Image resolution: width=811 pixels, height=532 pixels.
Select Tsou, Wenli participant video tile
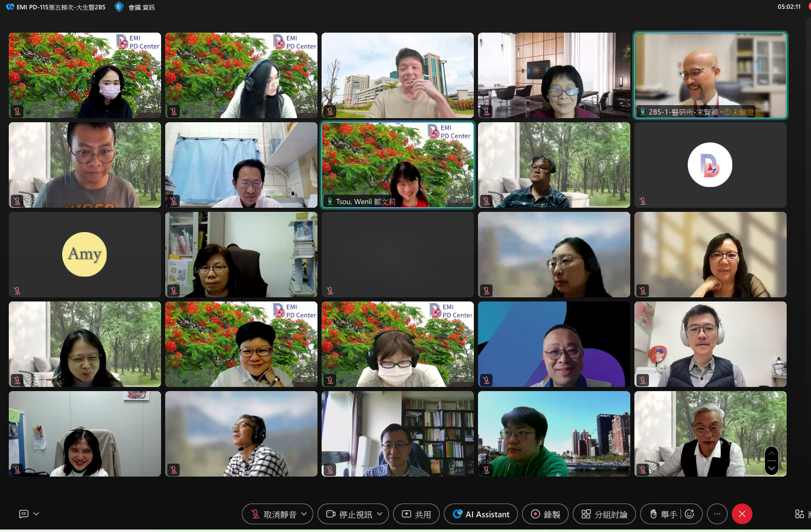pyautogui.click(x=398, y=165)
